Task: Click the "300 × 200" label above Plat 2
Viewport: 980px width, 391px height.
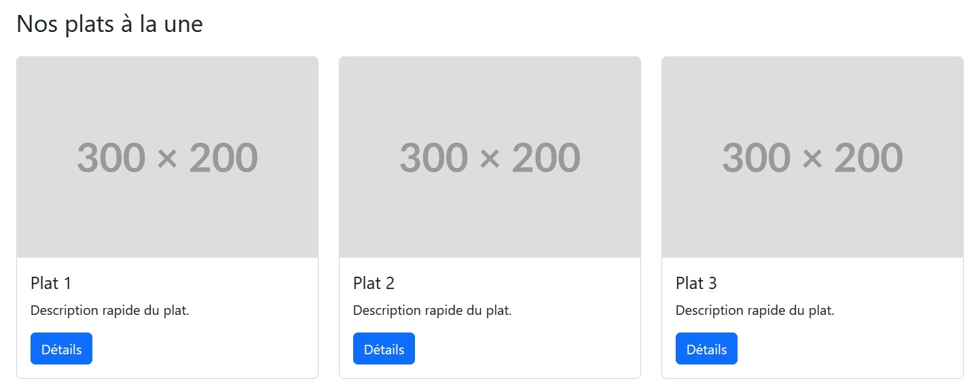Action: pos(490,158)
